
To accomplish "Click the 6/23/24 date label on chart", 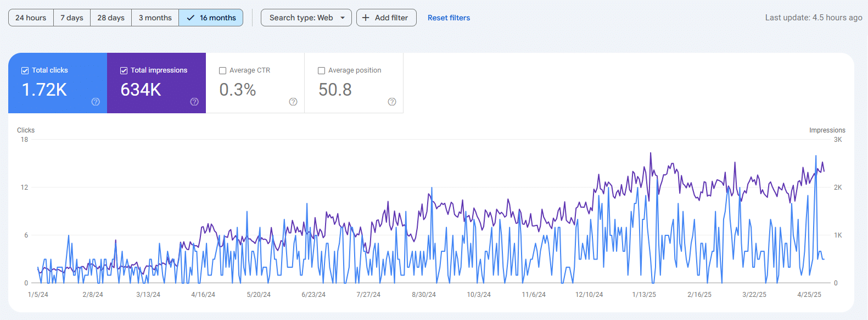I will 313,295.
